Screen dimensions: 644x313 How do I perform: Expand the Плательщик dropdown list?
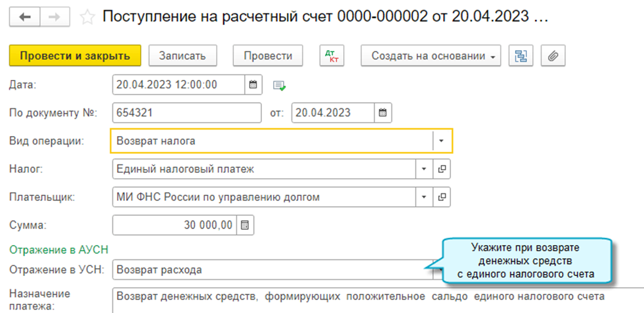click(424, 197)
